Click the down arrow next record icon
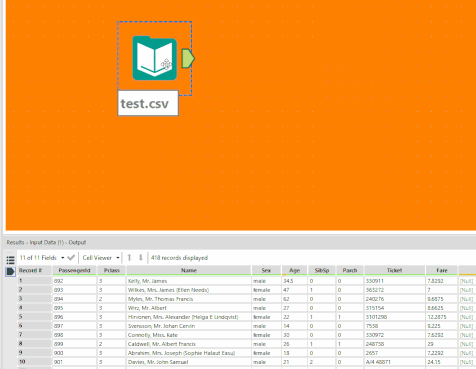Screen dimensions: 476x369 tap(141, 258)
